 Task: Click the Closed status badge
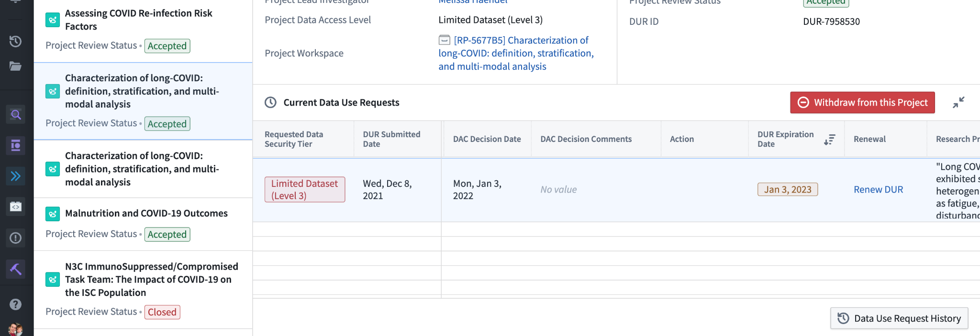(x=162, y=312)
